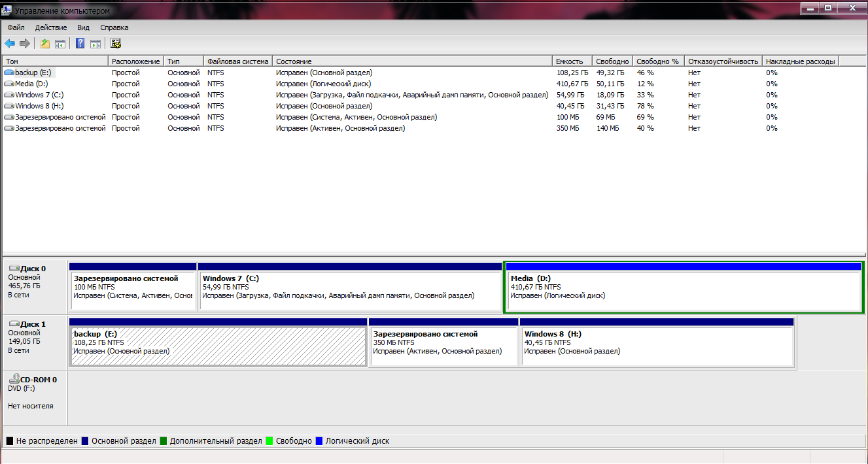Select the Windows 8 (H:) partition block
The image size is (868, 464).
pyautogui.click(x=657, y=342)
